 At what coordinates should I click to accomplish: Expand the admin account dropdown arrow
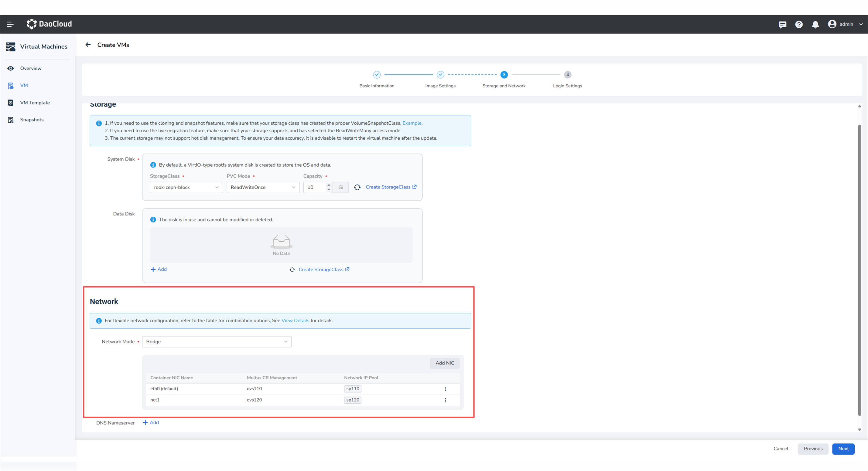pyautogui.click(x=861, y=24)
